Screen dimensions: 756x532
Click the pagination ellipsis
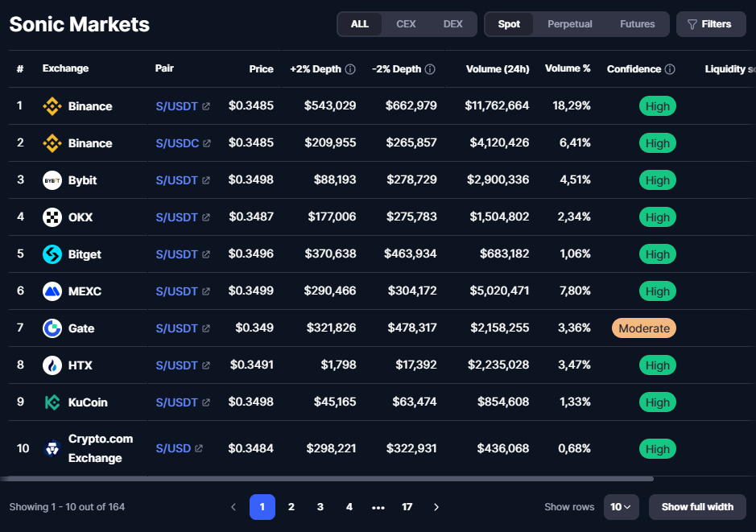378,507
